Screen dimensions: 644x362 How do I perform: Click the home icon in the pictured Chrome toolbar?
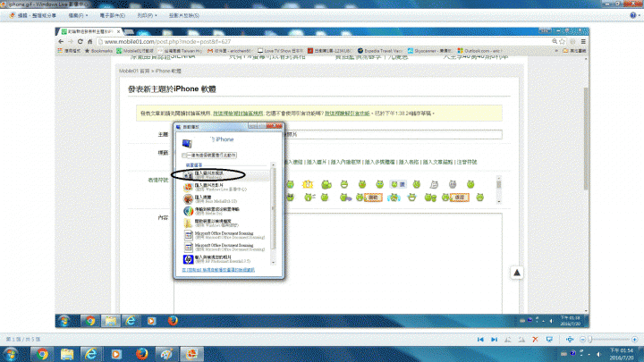pos(90,41)
